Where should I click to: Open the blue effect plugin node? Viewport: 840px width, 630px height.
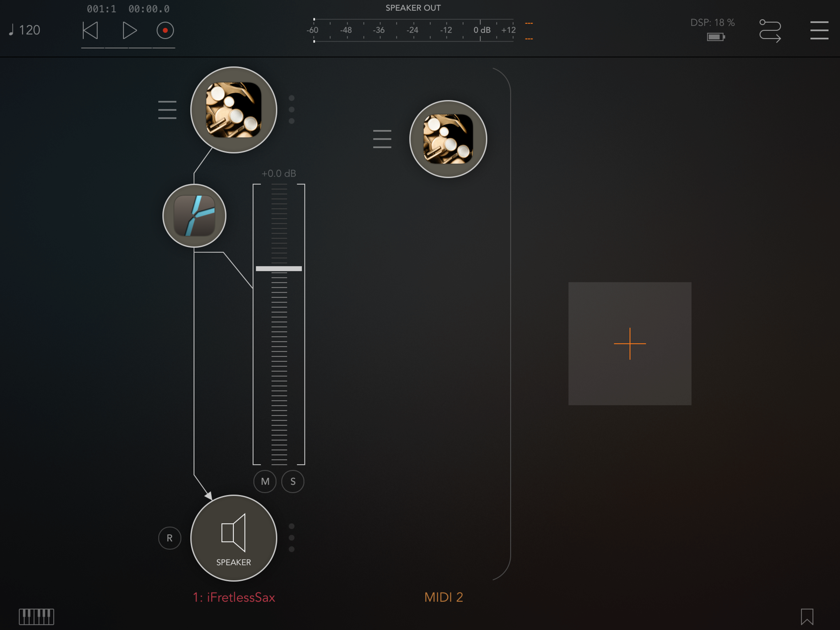(194, 216)
